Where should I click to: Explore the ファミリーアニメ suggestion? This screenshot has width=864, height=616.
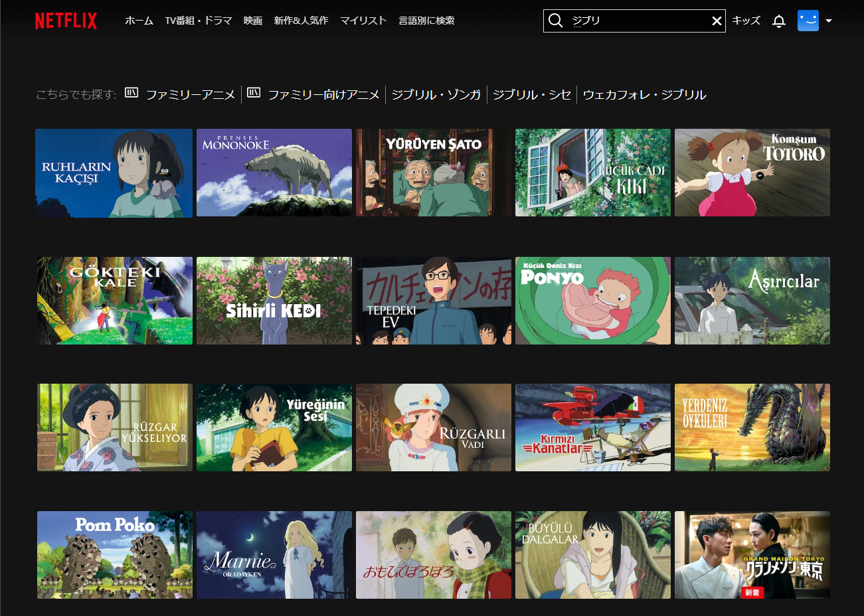[x=191, y=95]
